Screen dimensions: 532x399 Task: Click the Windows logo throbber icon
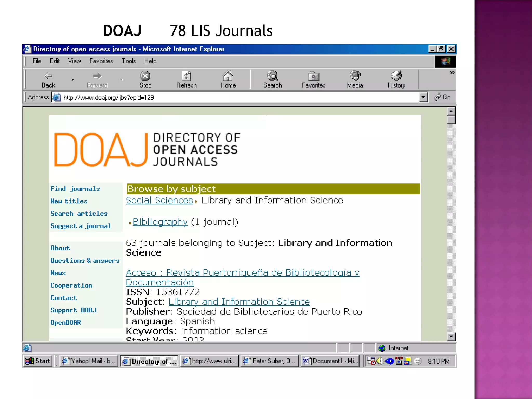445,62
